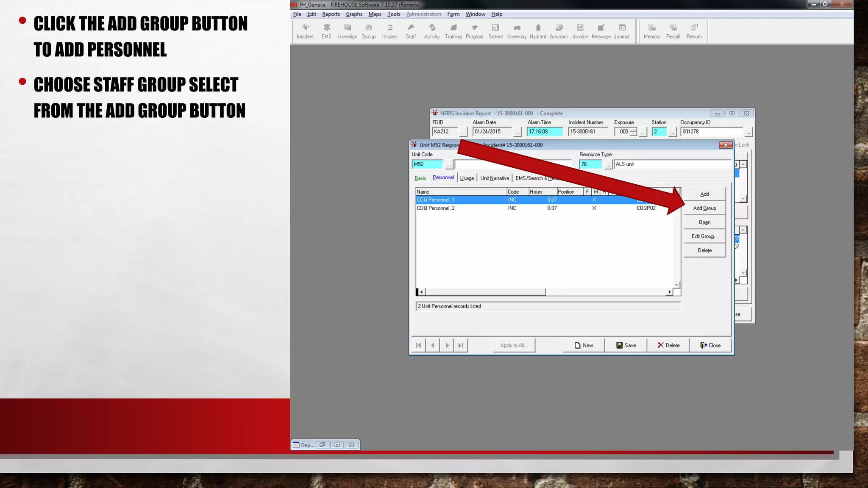The height and width of the screenshot is (488, 868).
Task: Click the Add Group button
Action: [x=704, y=208]
